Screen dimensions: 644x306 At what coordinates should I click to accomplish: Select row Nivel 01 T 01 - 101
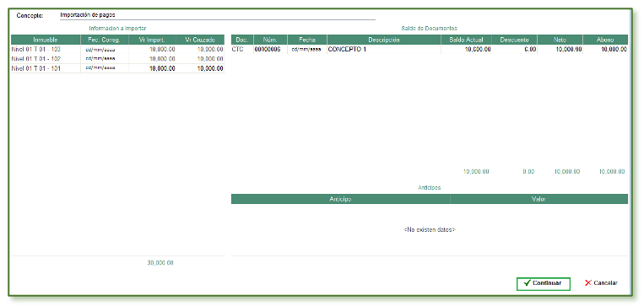pyautogui.click(x=117, y=68)
